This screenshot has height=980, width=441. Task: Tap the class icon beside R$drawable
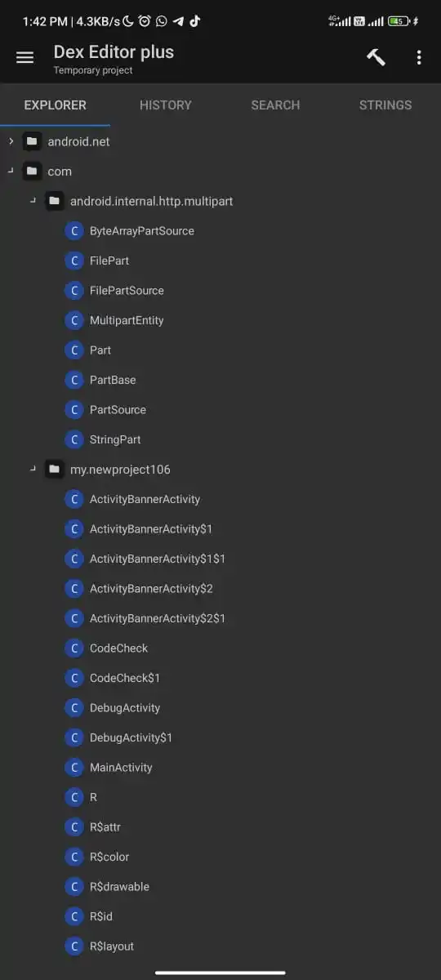point(74,887)
